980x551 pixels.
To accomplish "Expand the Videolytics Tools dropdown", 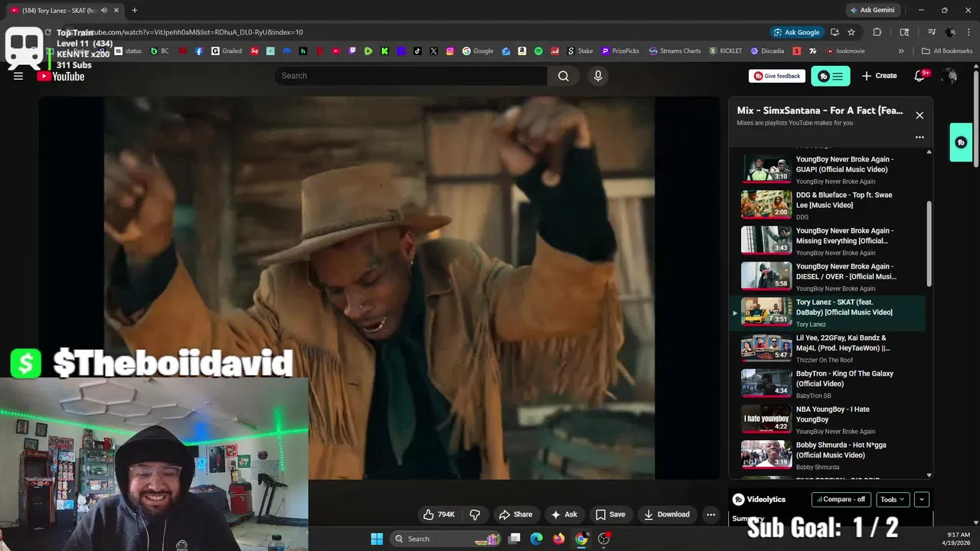I will [893, 499].
